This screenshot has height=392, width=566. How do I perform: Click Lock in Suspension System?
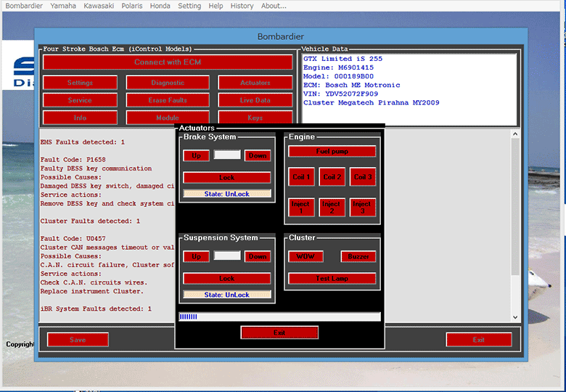226,279
